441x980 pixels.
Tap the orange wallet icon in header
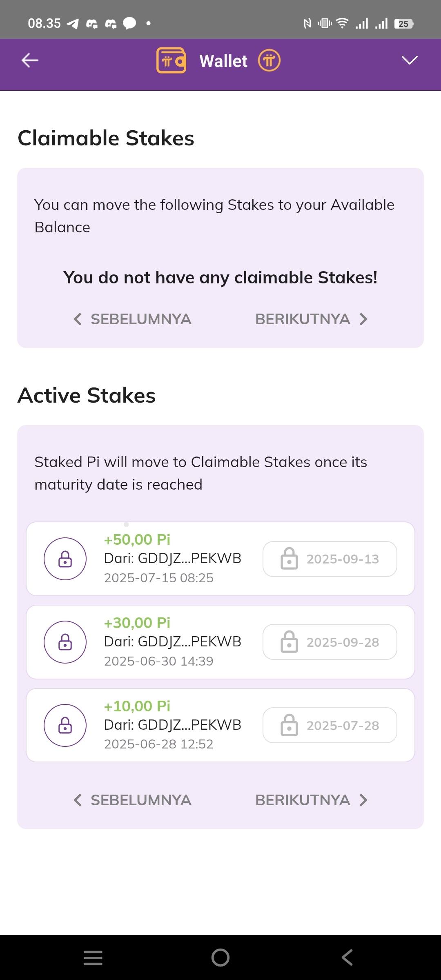(x=171, y=60)
